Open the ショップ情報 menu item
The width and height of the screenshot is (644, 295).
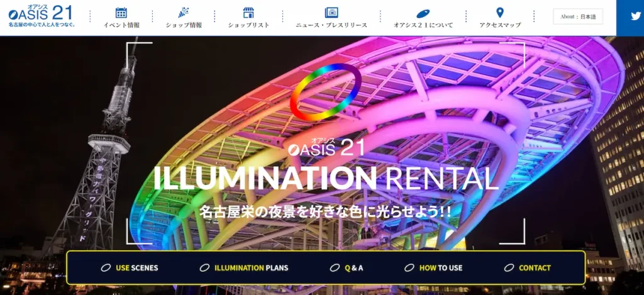[184, 25]
